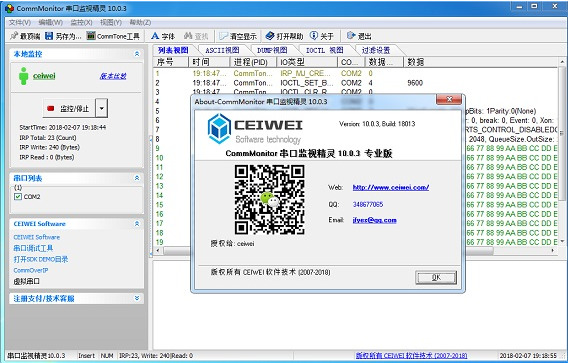Screen dimensions: 568x363
Task: Click the 关于 about toolbar icon
Action: tap(314, 36)
